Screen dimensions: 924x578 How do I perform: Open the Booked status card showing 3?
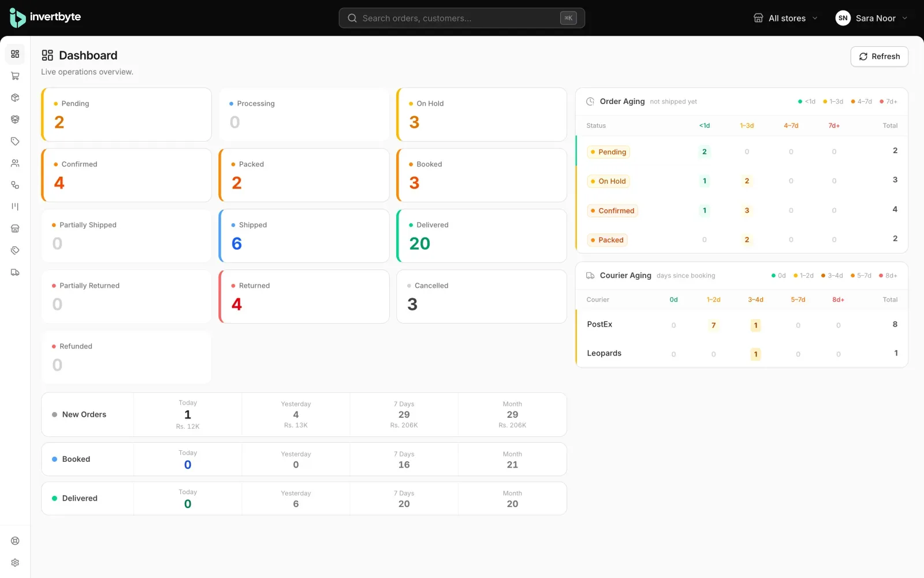point(482,175)
